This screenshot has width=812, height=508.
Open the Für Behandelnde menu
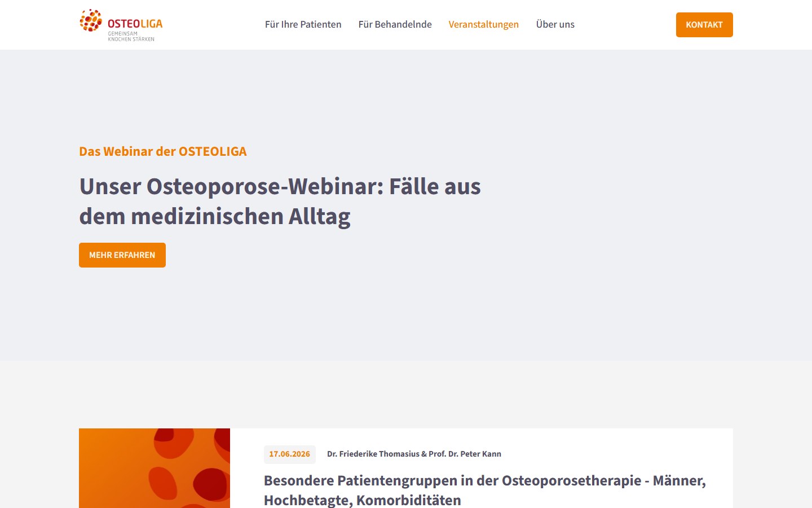coord(395,24)
